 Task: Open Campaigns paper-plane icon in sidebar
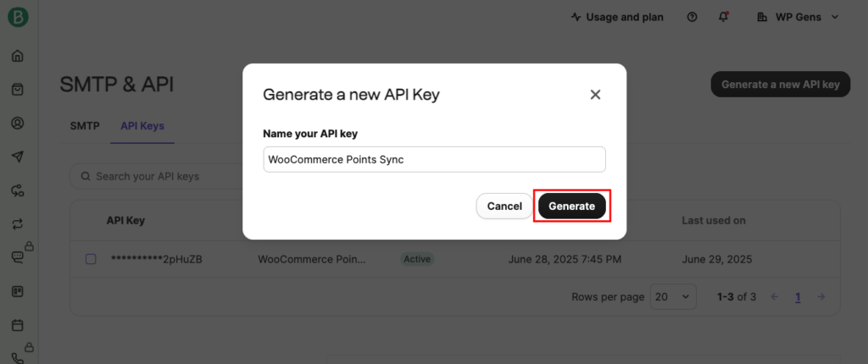click(x=17, y=157)
